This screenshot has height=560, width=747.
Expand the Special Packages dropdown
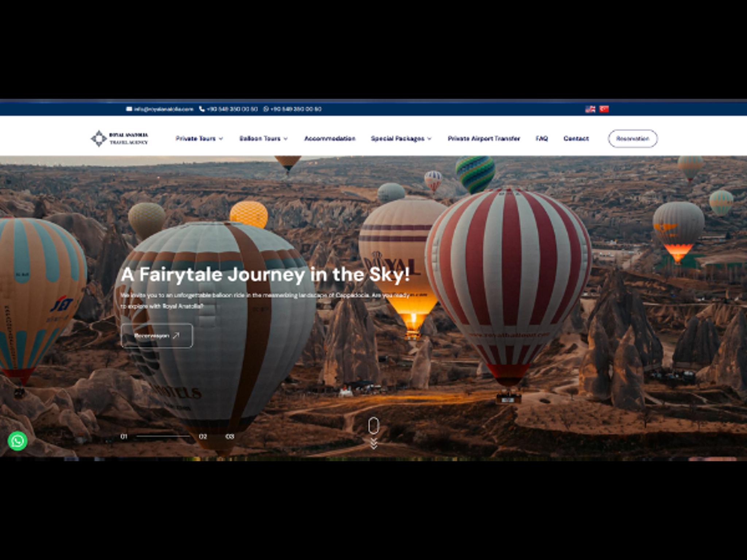401,139
